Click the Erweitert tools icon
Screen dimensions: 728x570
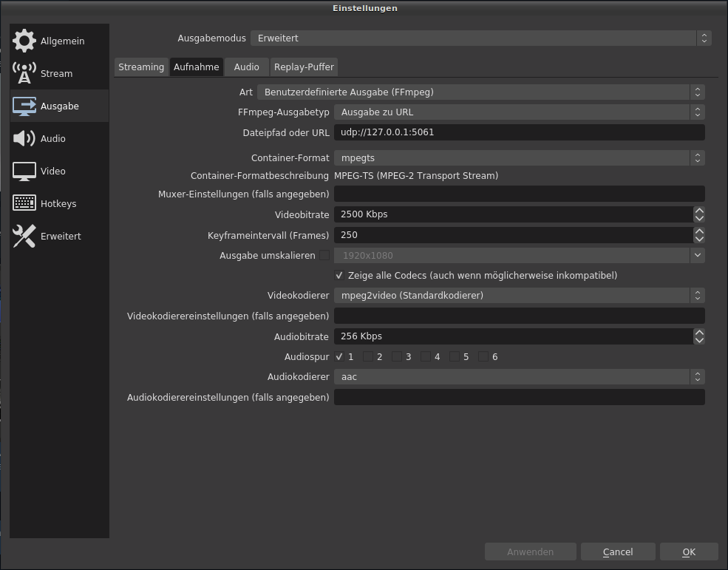point(24,236)
